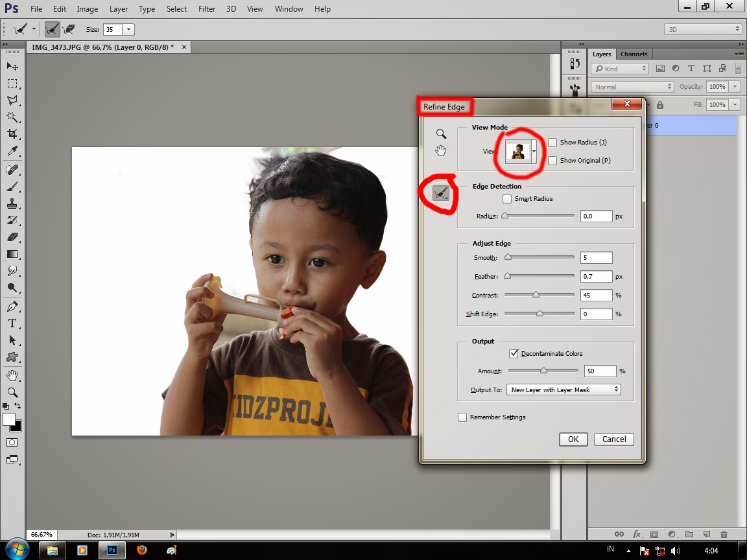Select the Hand tool in toolbox
747x560 pixels.
point(12,376)
